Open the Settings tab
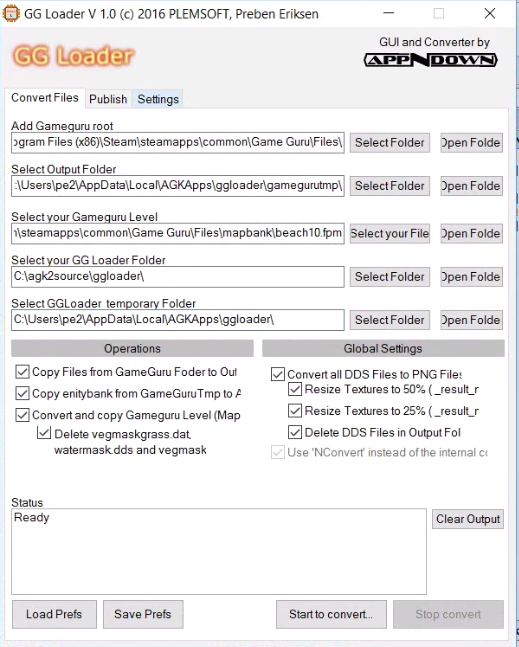This screenshot has width=519, height=647. [x=158, y=99]
